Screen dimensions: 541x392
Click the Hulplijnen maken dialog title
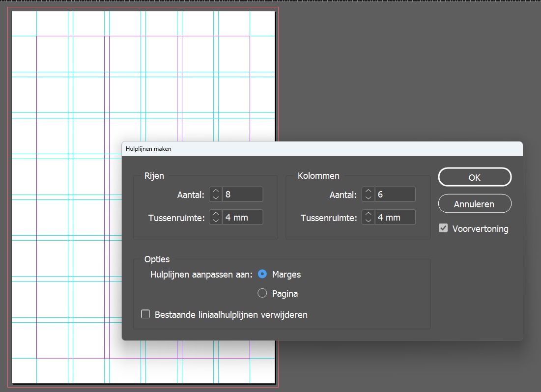[148, 149]
